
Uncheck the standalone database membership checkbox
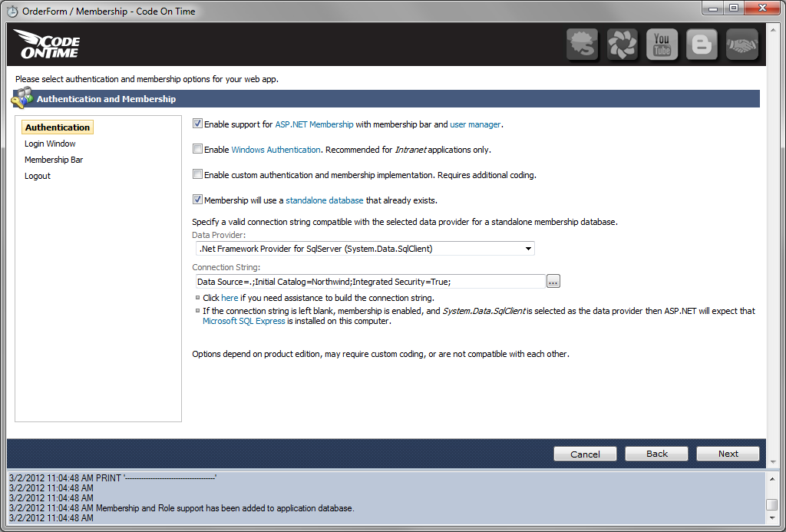[x=197, y=200]
